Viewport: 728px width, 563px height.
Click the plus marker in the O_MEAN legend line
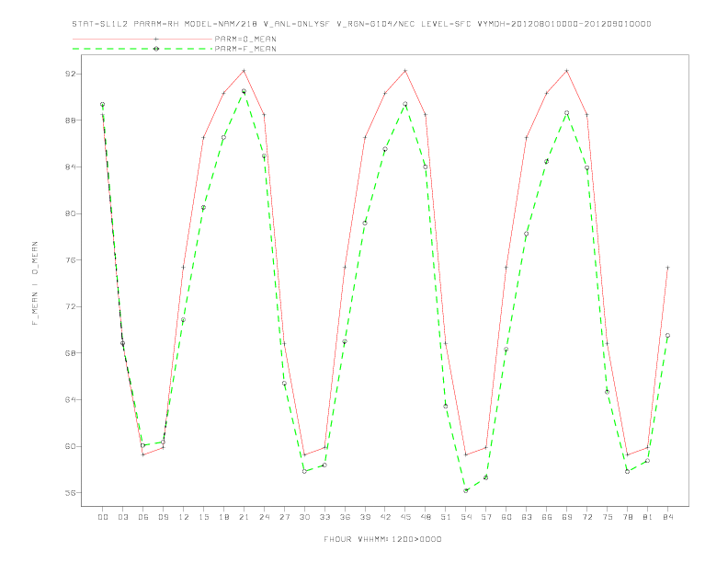click(x=156, y=39)
